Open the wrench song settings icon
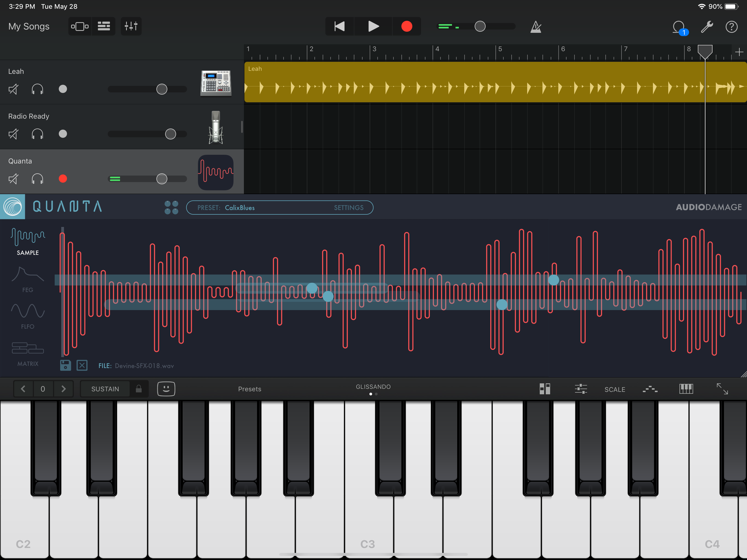 coord(707,27)
